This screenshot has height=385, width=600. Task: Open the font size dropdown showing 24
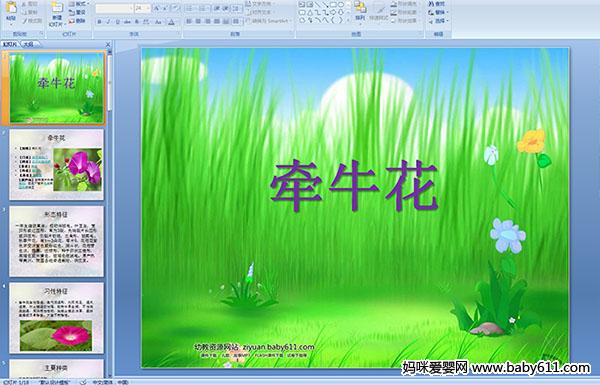point(142,8)
